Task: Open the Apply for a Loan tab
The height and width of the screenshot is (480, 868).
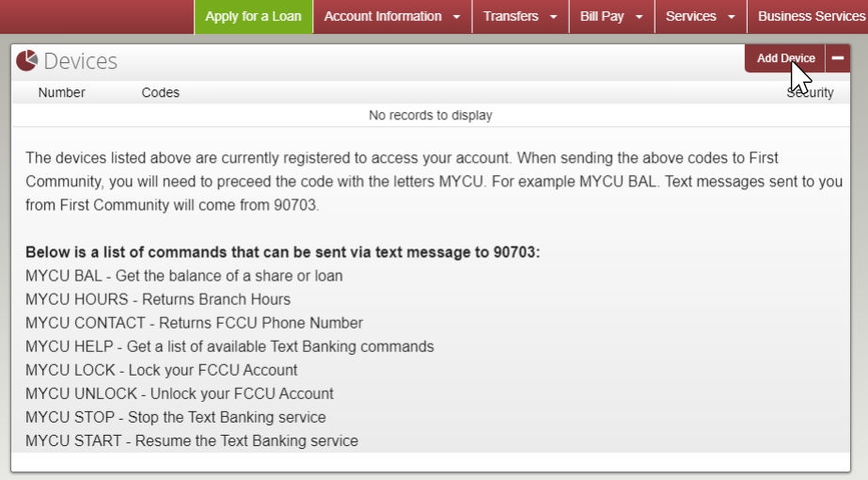Action: click(253, 16)
